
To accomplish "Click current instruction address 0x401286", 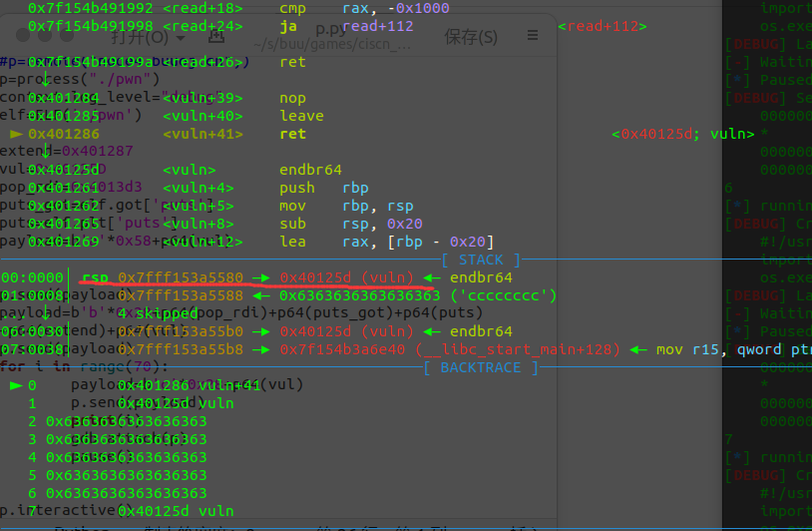I will (64, 134).
